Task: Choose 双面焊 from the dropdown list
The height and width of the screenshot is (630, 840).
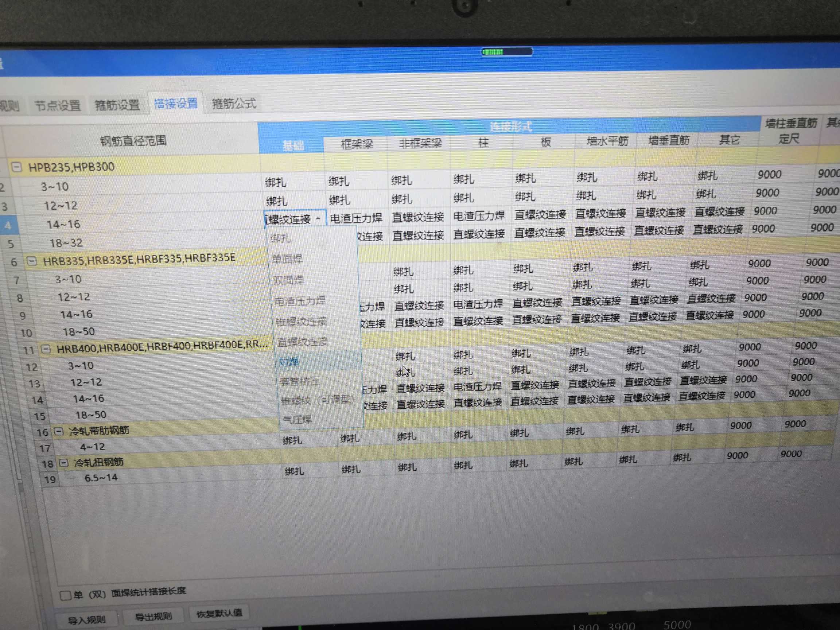Action: pyautogui.click(x=289, y=280)
